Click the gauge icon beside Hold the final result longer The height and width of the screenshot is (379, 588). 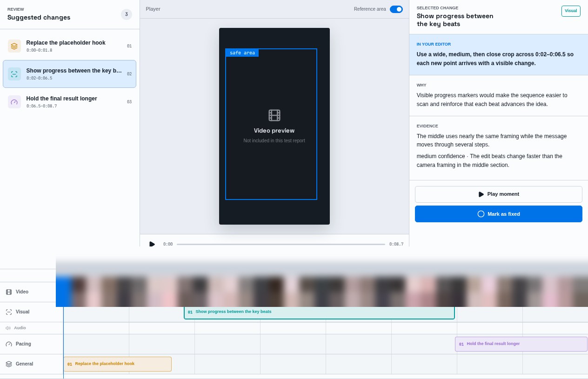[14, 102]
